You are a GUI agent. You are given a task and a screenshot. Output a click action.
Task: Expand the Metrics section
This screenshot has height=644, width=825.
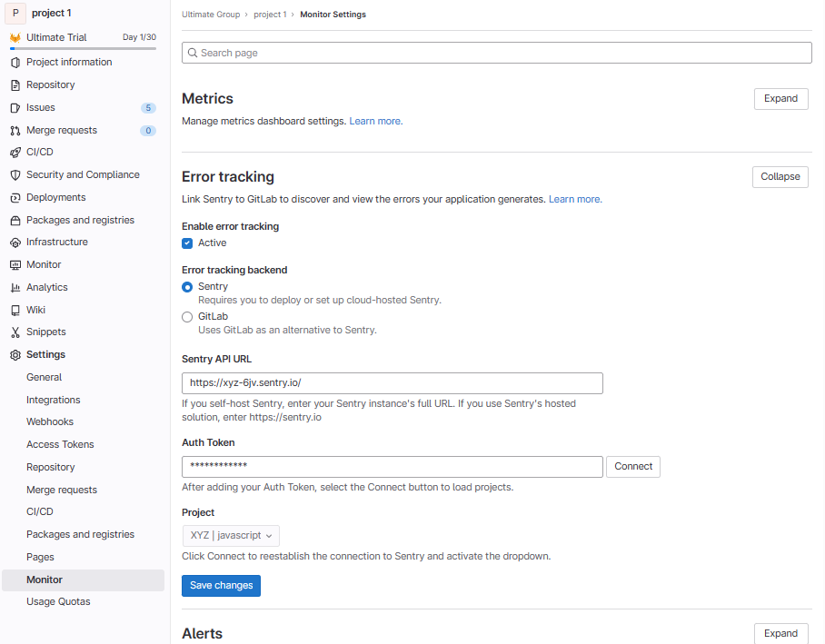780,98
